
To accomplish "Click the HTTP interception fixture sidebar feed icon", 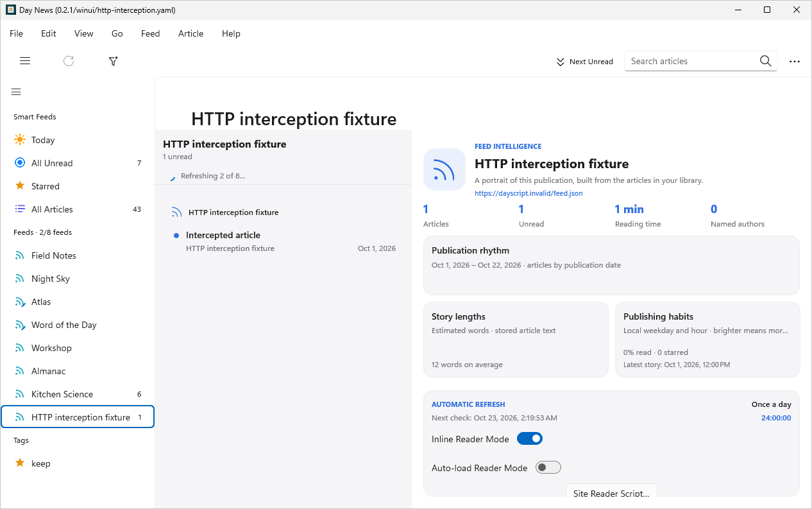I will pyautogui.click(x=20, y=417).
